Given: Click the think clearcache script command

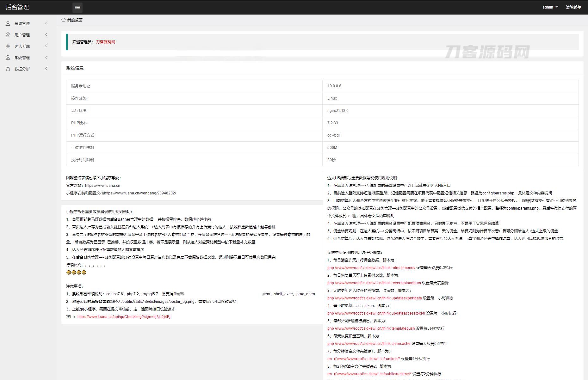Looking at the screenshot, I should click(x=369, y=344).
